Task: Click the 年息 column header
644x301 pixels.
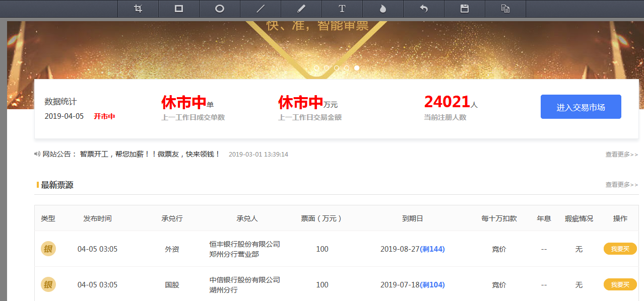Action: (x=544, y=218)
